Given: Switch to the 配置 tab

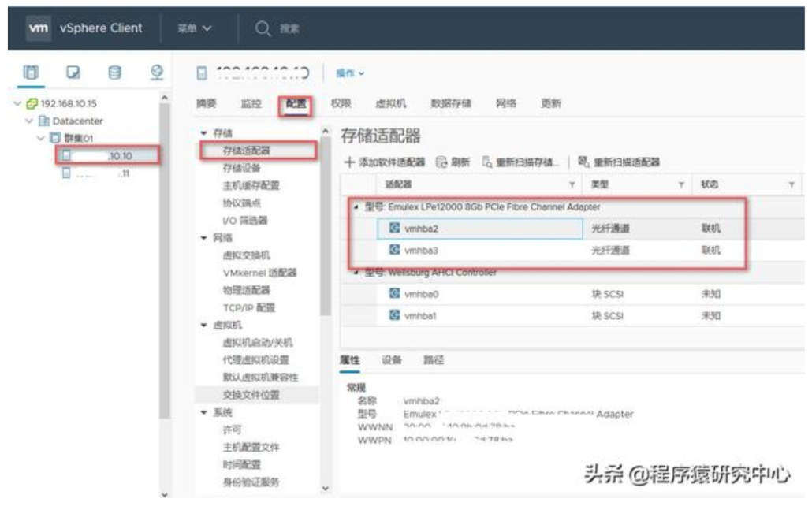Looking at the screenshot, I should click(296, 103).
